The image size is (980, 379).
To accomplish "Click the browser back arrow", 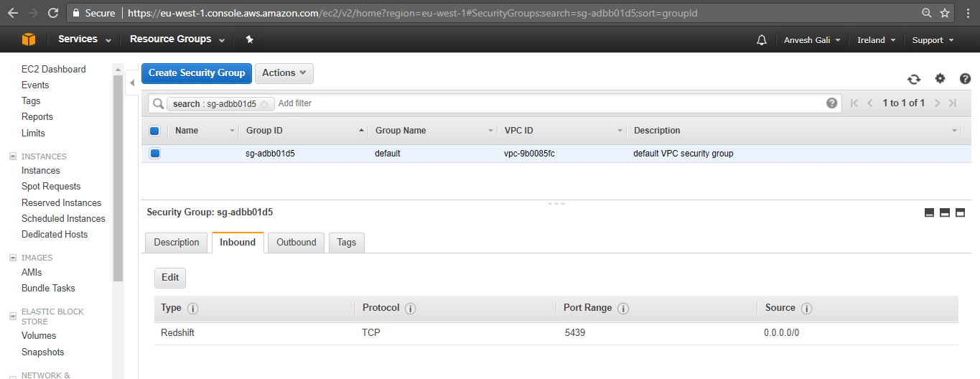I will (x=12, y=13).
